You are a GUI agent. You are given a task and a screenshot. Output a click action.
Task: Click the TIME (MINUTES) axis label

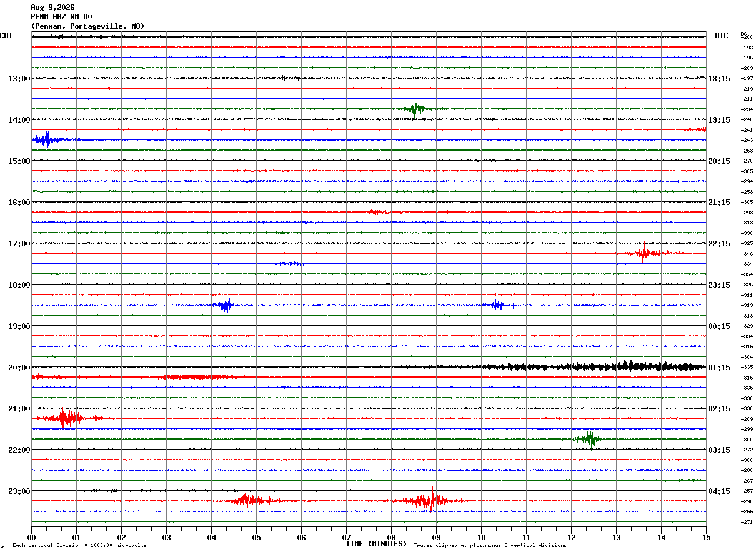click(x=376, y=544)
